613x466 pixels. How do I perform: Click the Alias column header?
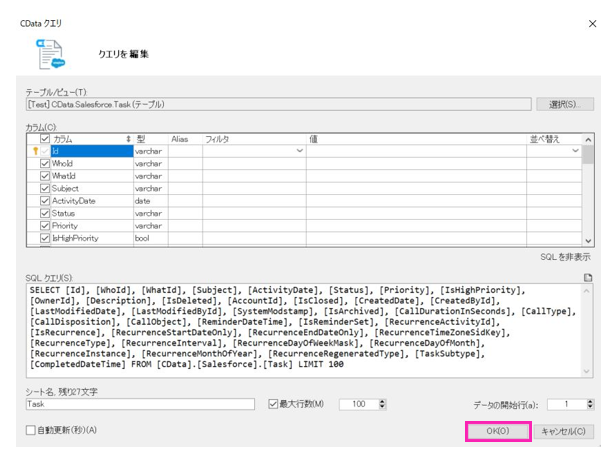coord(185,139)
